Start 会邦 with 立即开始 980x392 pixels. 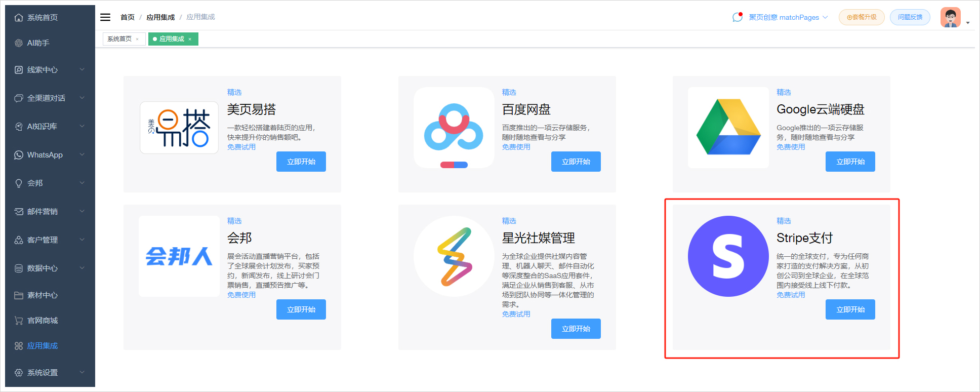(x=301, y=309)
